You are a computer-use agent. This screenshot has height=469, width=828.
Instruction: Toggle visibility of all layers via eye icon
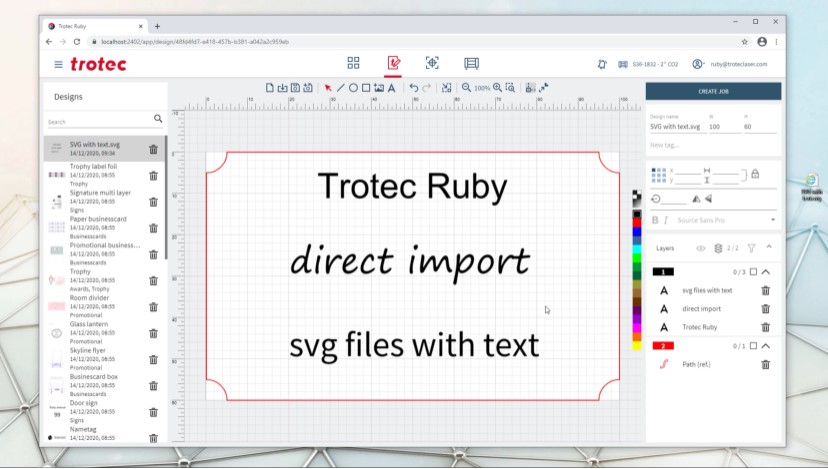point(700,248)
